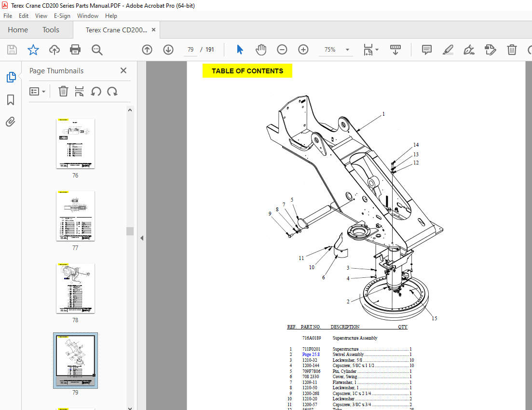Zoom in with plus button

click(x=303, y=50)
